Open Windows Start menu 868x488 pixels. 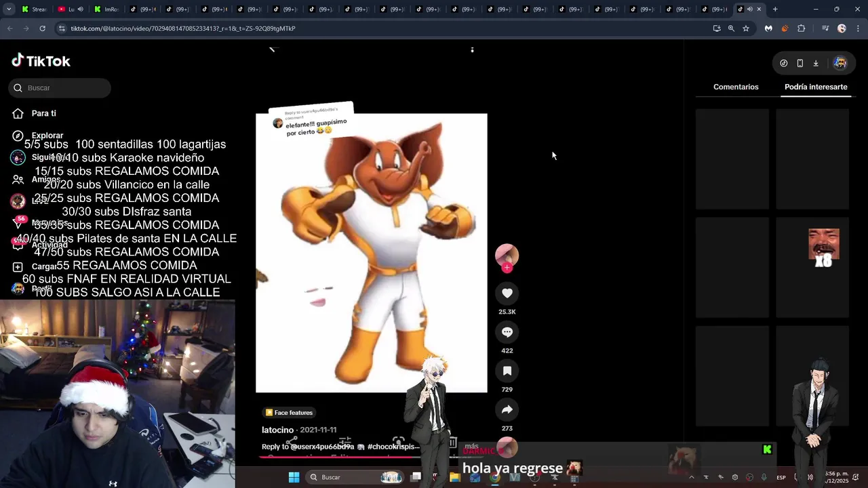(x=294, y=477)
